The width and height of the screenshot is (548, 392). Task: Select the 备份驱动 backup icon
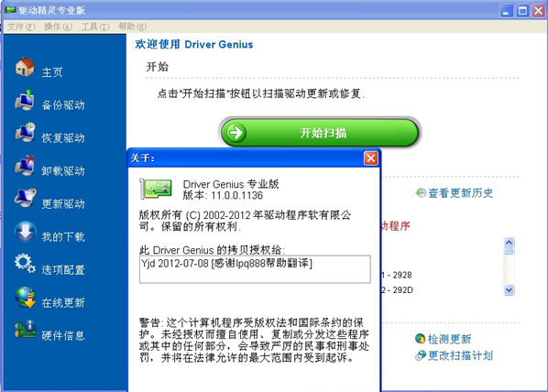25,100
